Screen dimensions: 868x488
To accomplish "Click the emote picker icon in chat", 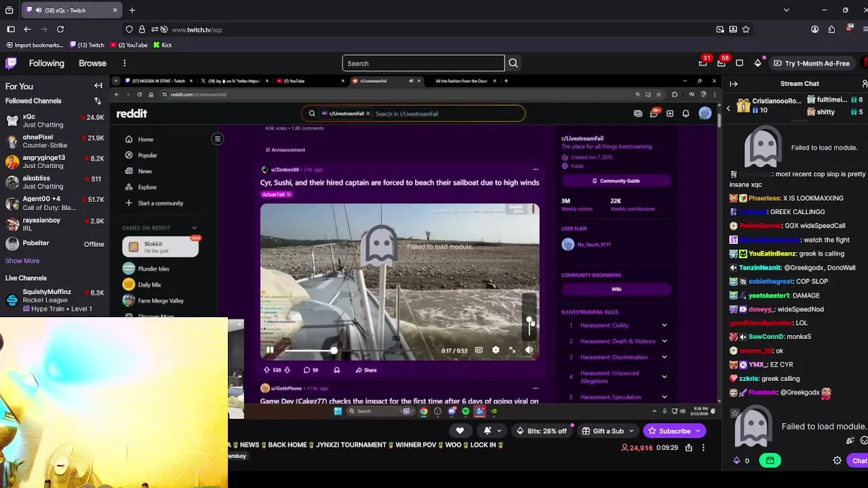I will (x=864, y=441).
